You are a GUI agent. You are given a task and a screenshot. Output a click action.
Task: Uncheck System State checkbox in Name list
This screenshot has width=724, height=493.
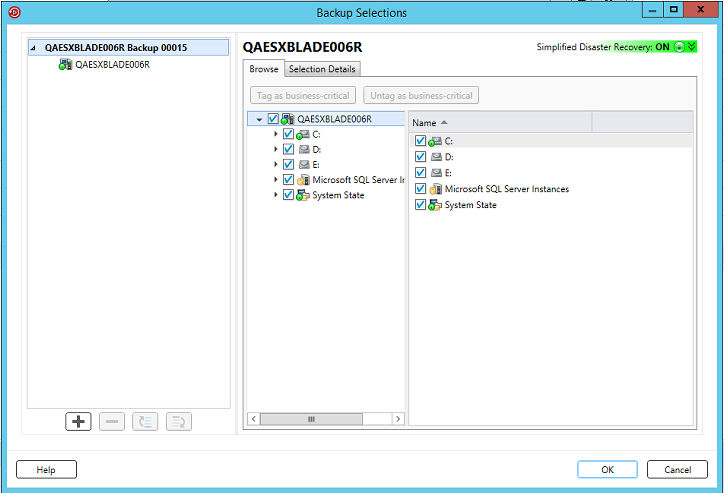tap(420, 204)
